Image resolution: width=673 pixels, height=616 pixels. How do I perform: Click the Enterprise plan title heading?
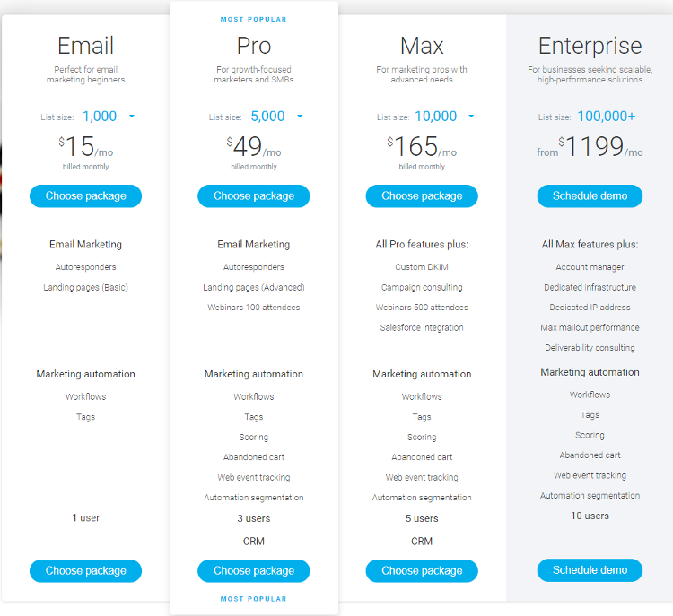point(590,46)
